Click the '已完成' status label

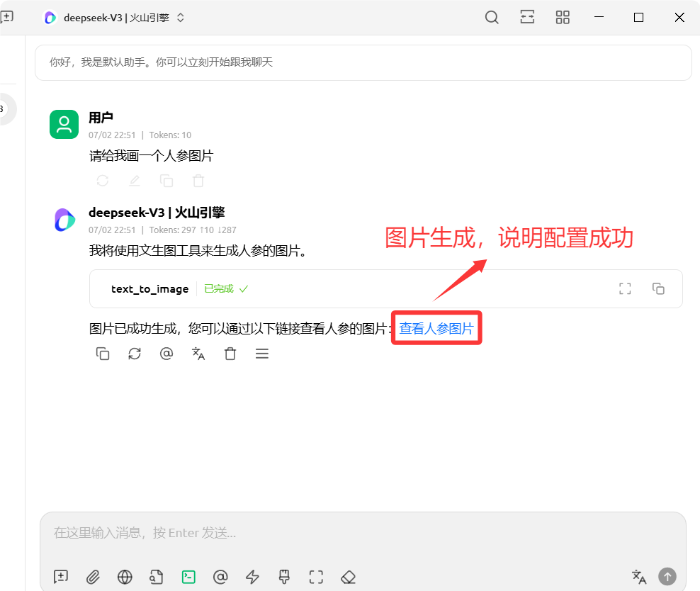pos(219,289)
